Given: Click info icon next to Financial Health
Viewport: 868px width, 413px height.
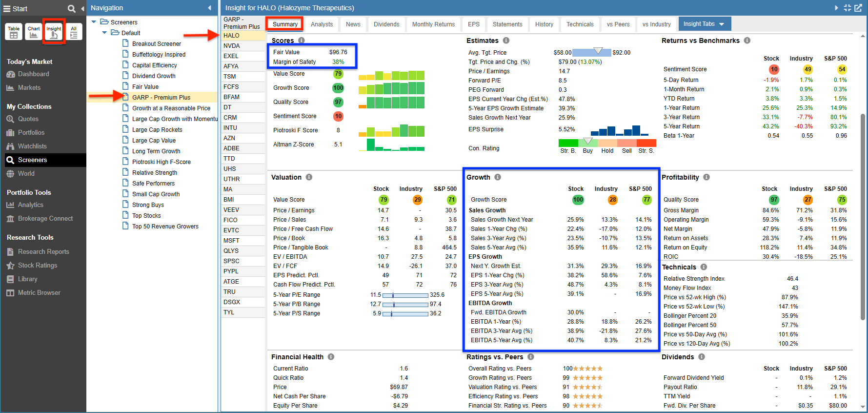Looking at the screenshot, I should pos(331,357).
